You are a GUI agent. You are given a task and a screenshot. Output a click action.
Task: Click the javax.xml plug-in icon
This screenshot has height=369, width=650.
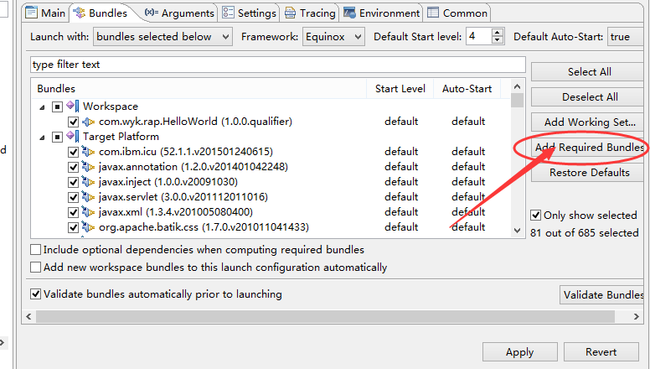click(x=88, y=212)
